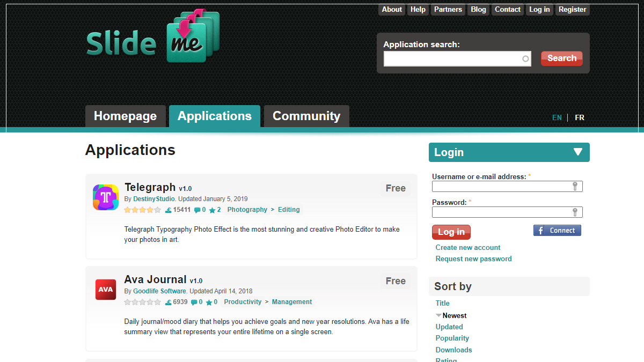
Task: Open Goodlife Software developer page
Action: [x=160, y=291]
